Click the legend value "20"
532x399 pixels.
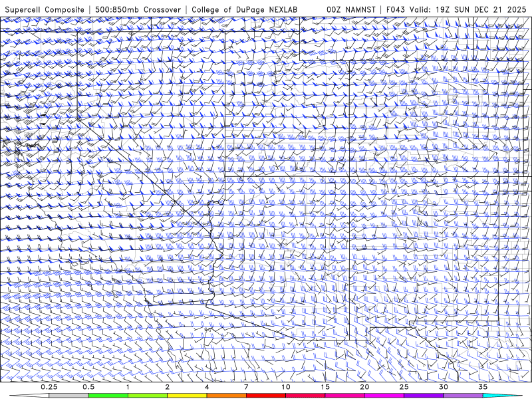click(364, 387)
